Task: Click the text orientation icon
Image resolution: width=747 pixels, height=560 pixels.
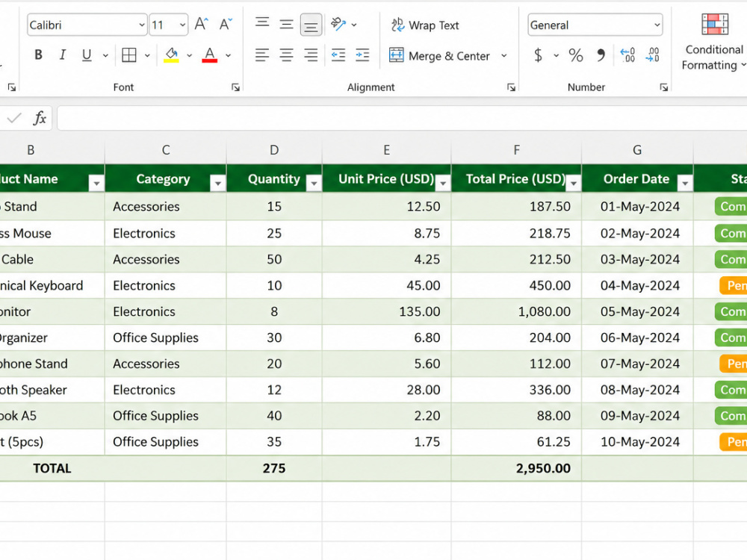Action: [x=338, y=25]
